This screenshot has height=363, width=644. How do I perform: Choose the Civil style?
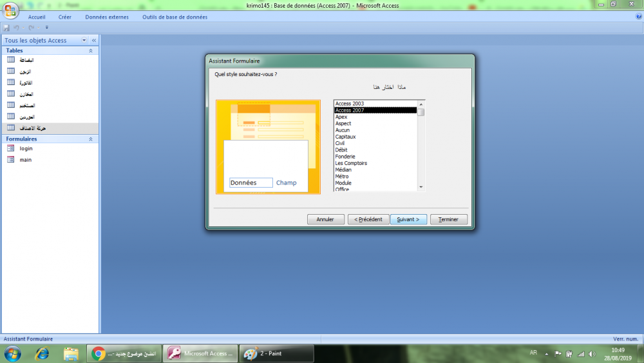[375, 143]
